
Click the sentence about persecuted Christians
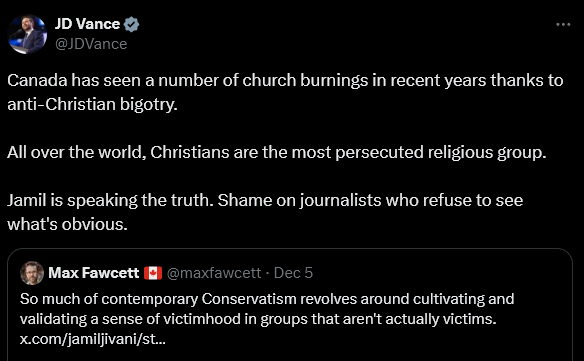click(x=277, y=152)
